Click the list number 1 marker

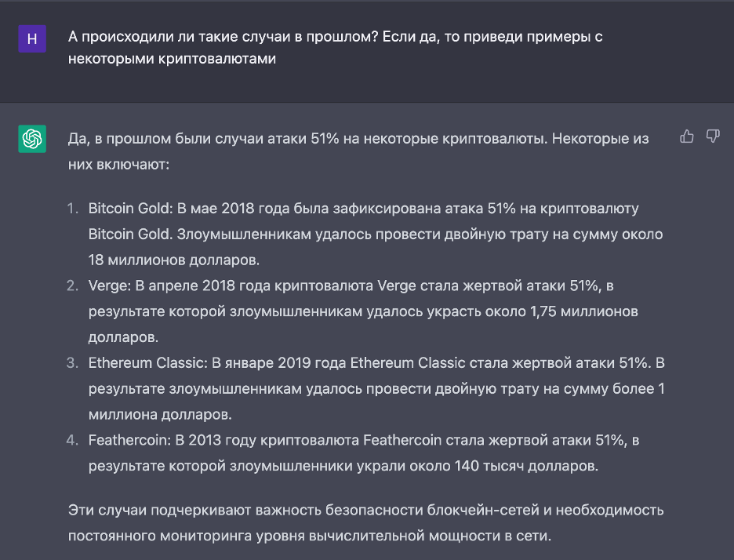point(72,209)
